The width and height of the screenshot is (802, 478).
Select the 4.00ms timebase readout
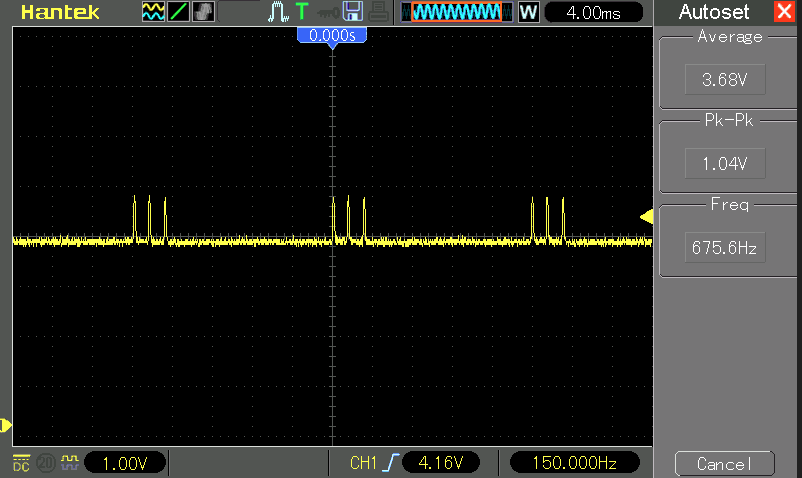coord(593,13)
